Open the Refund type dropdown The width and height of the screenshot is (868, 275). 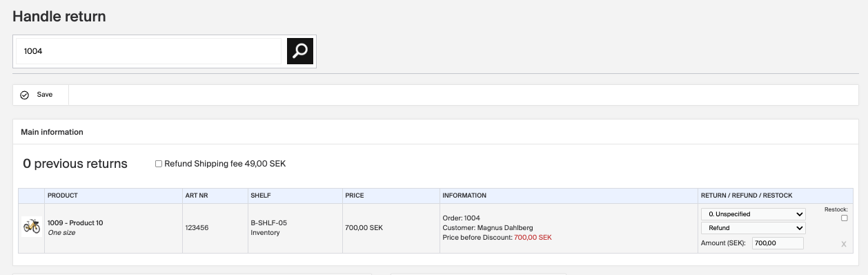coord(753,228)
